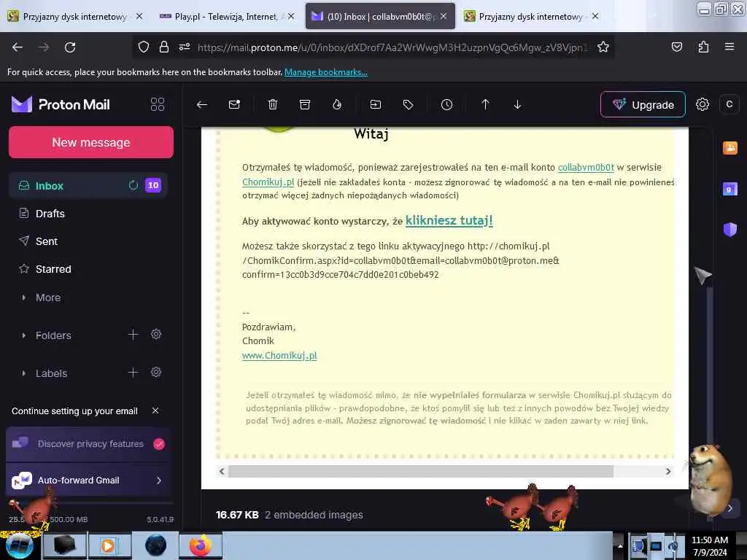Open Inbox folder
The image size is (747, 560).
88,186
